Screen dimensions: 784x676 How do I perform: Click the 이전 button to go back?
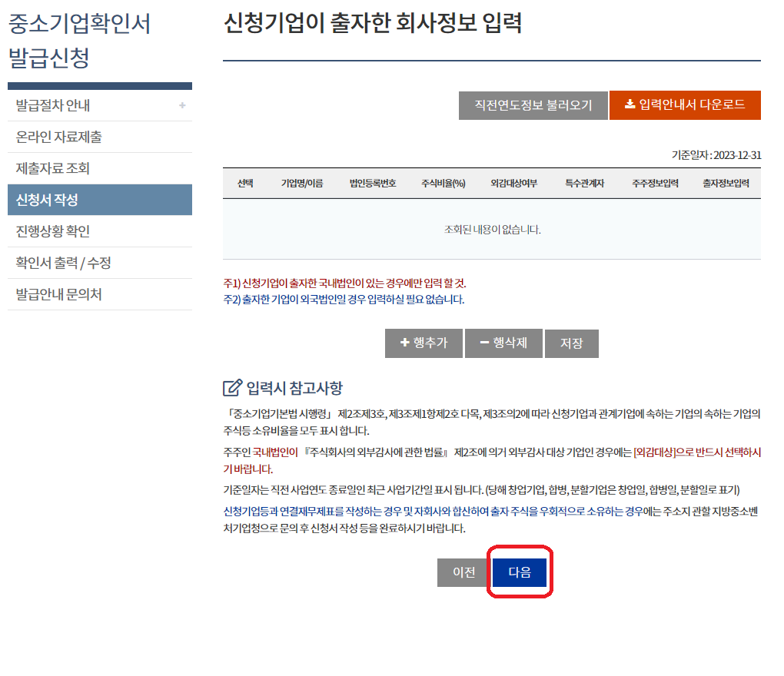462,572
